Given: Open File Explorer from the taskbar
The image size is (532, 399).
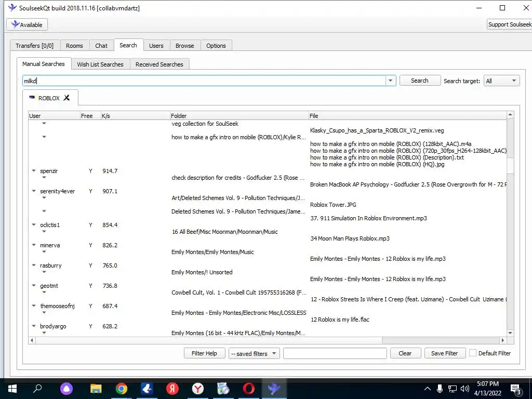Looking at the screenshot, I should tap(96, 389).
